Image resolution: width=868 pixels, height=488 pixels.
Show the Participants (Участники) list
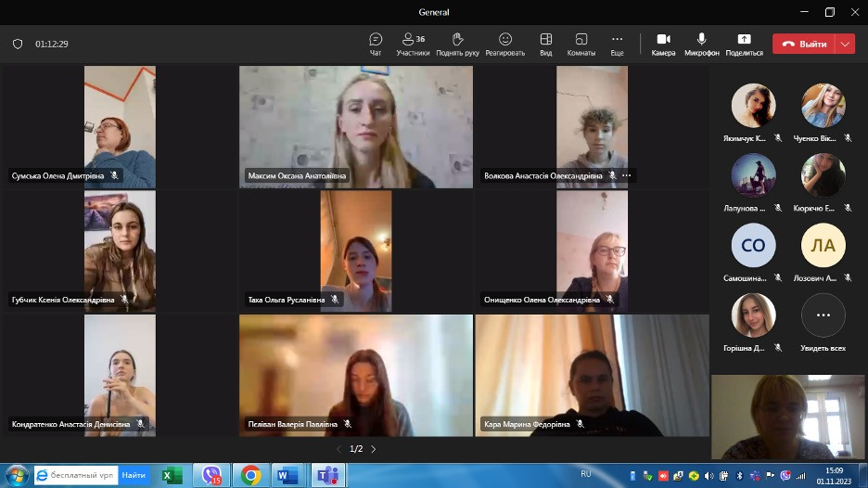(413, 44)
